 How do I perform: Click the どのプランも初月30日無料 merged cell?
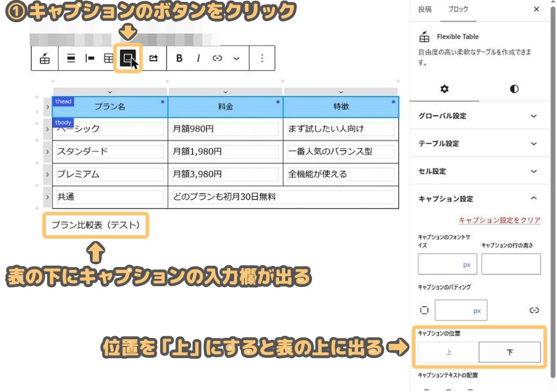point(284,197)
